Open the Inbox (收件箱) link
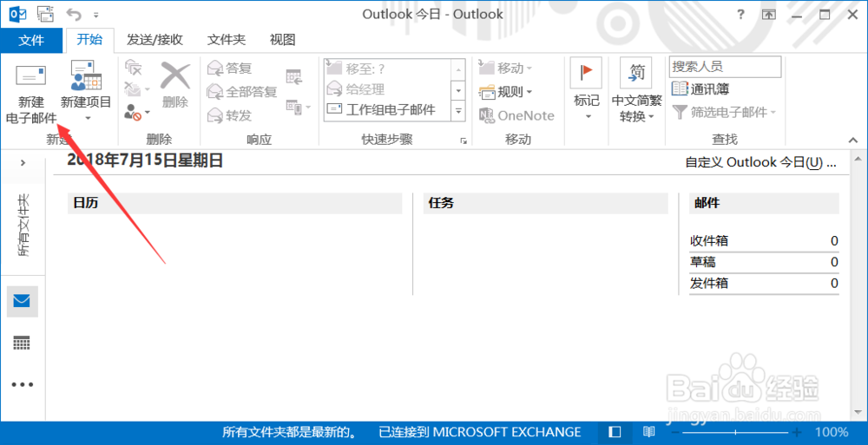 tap(709, 241)
